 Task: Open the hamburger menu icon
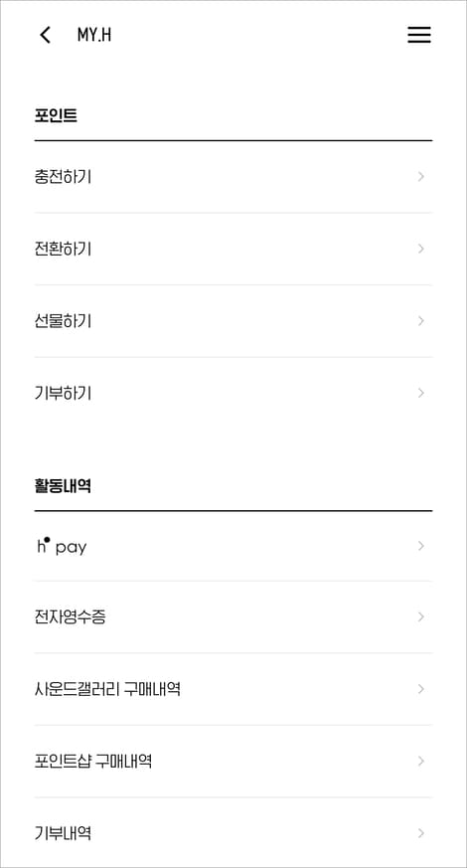pos(419,35)
